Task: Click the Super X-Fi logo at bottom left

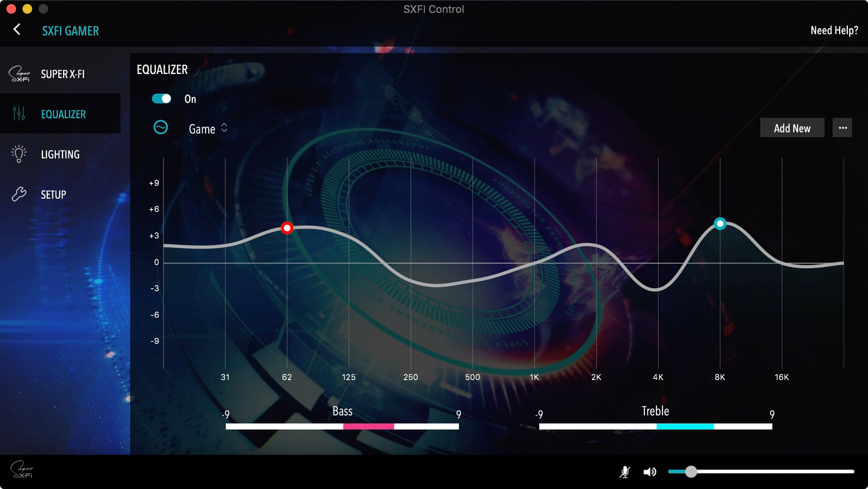Action: pyautogui.click(x=22, y=470)
